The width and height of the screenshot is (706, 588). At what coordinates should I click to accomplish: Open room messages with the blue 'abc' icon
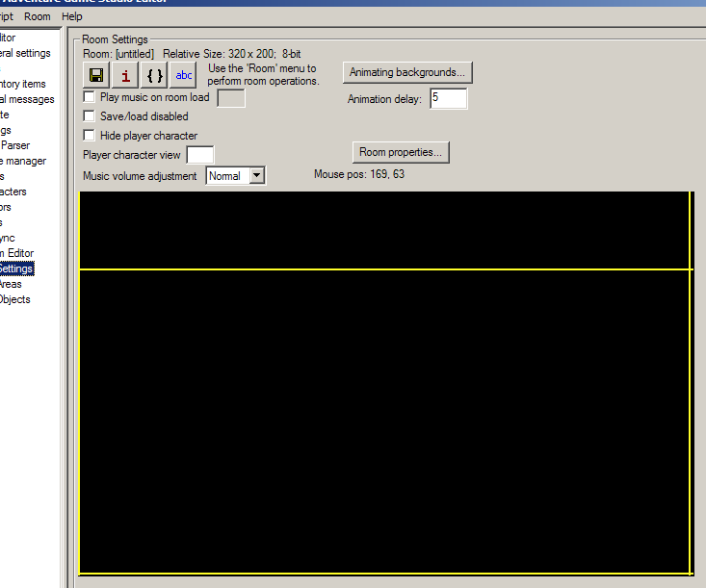tap(183, 75)
